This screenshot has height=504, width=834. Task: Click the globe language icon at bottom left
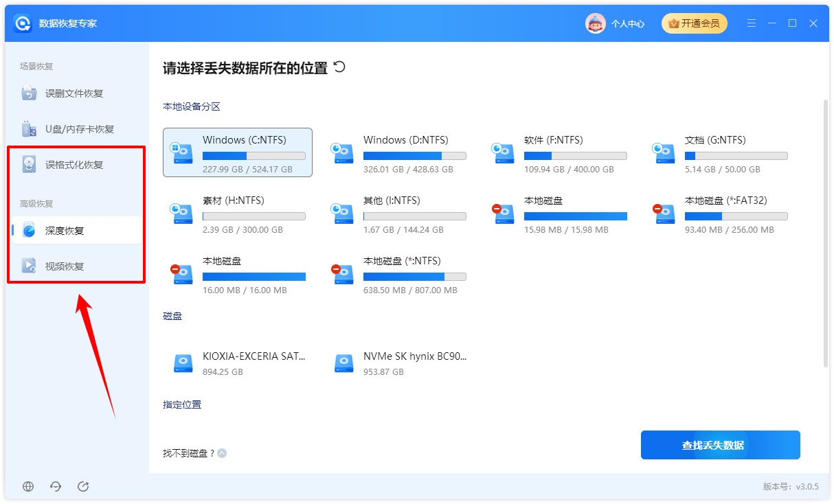(28, 487)
